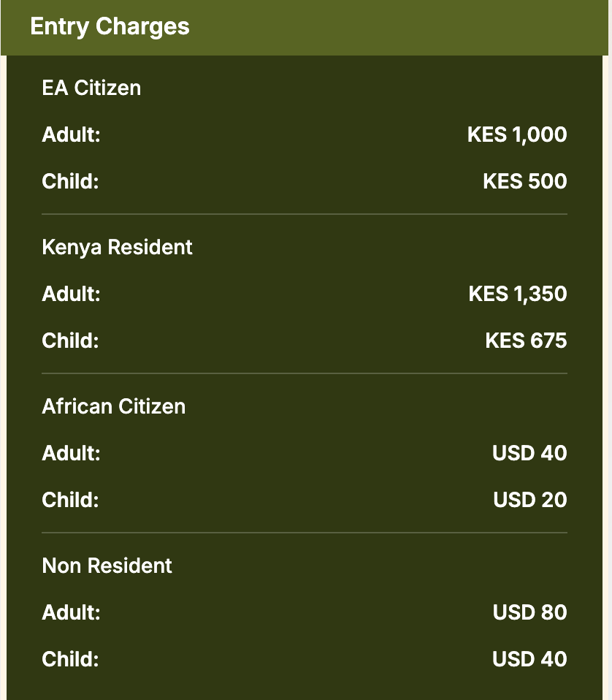Click the Entry Charges header
612x700 pixels.
110,27
